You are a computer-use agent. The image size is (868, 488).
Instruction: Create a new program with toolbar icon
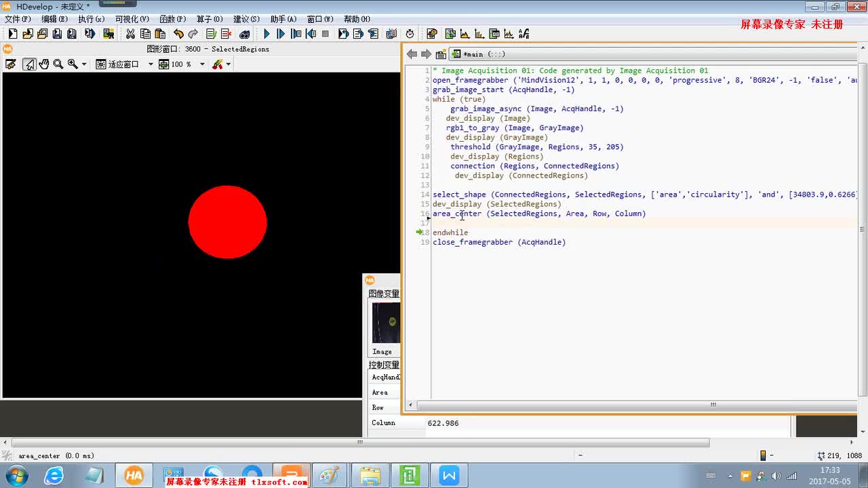(x=12, y=34)
